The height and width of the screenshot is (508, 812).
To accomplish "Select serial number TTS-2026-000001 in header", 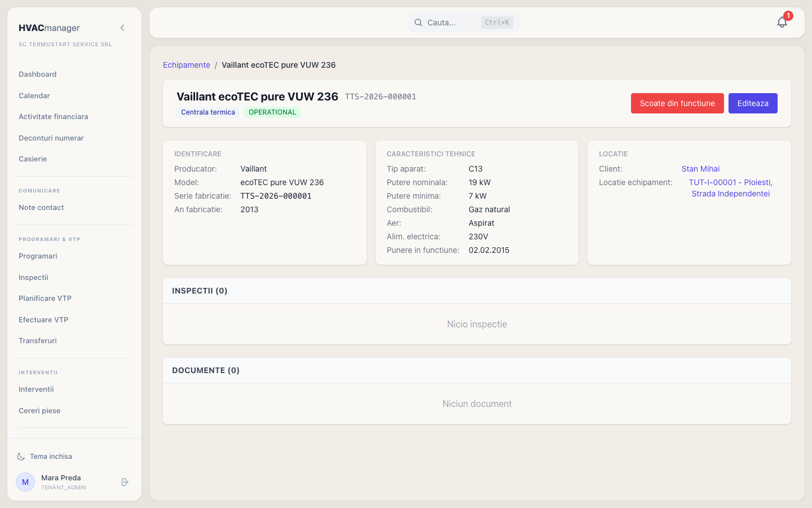I will [x=381, y=97].
